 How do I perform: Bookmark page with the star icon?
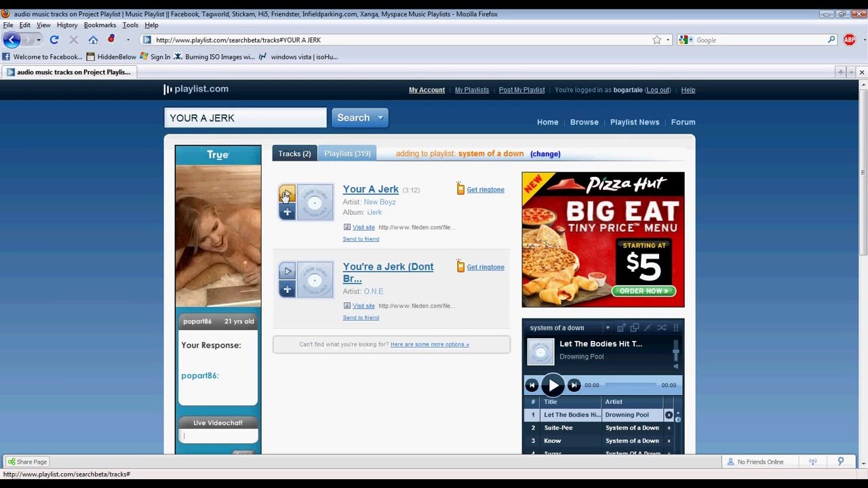click(656, 40)
